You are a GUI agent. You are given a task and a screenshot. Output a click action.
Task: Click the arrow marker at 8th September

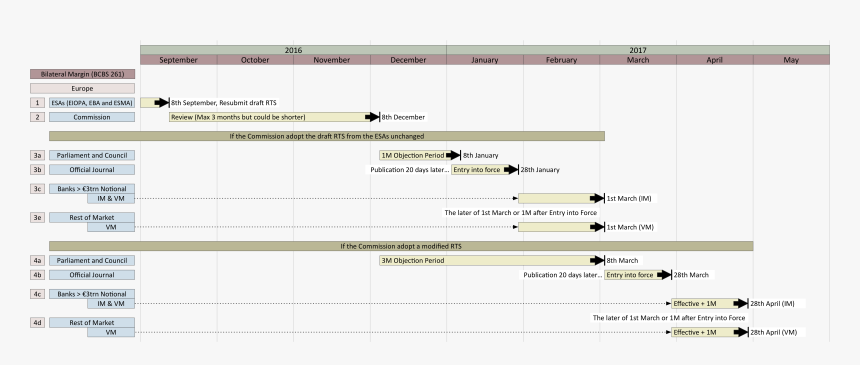161,103
